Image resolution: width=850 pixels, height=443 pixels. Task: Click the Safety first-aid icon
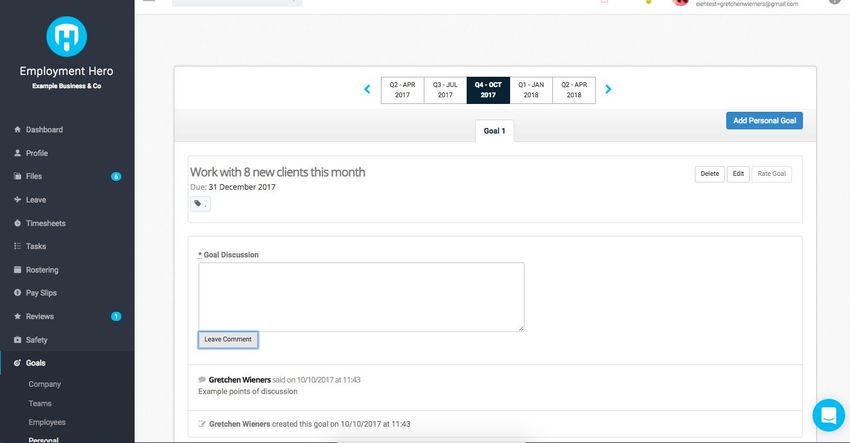point(17,340)
